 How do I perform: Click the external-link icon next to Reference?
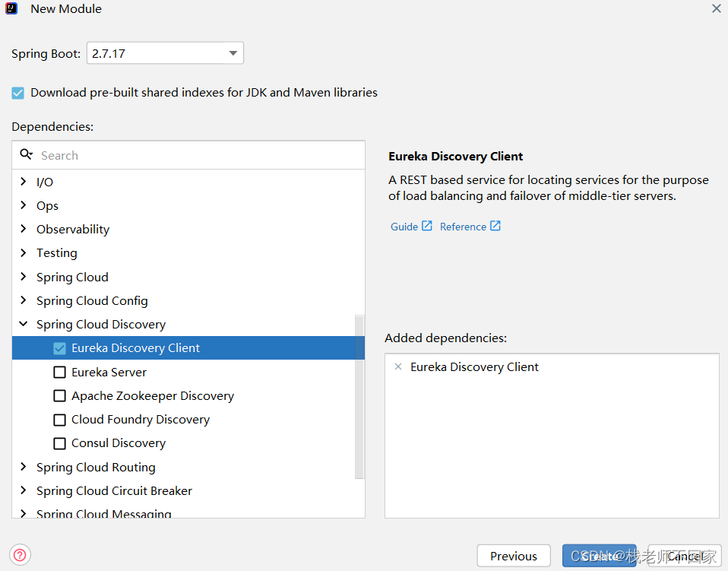[x=495, y=226]
